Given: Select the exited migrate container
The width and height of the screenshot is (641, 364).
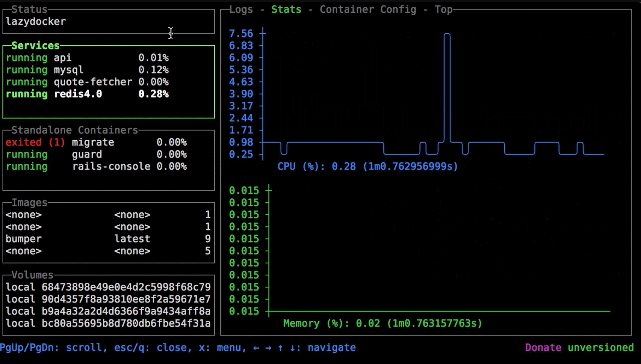Looking at the screenshot, I should (x=93, y=142).
